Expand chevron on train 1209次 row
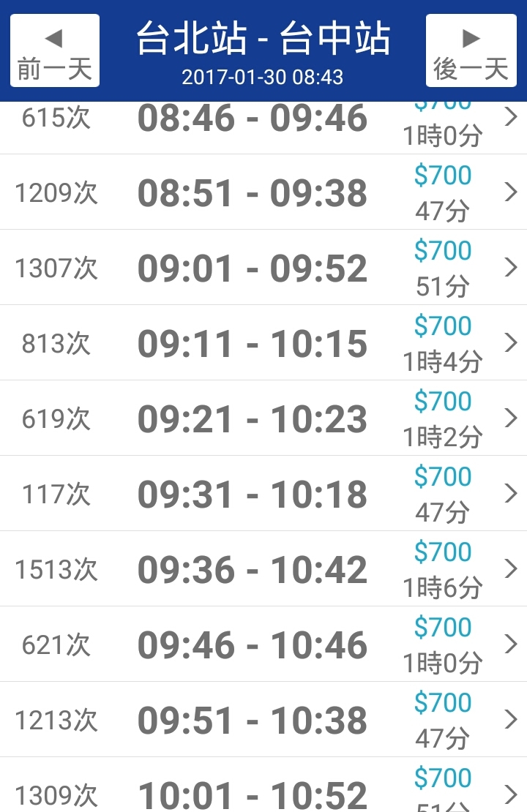Viewport: 527px width, 812px height. click(x=511, y=192)
